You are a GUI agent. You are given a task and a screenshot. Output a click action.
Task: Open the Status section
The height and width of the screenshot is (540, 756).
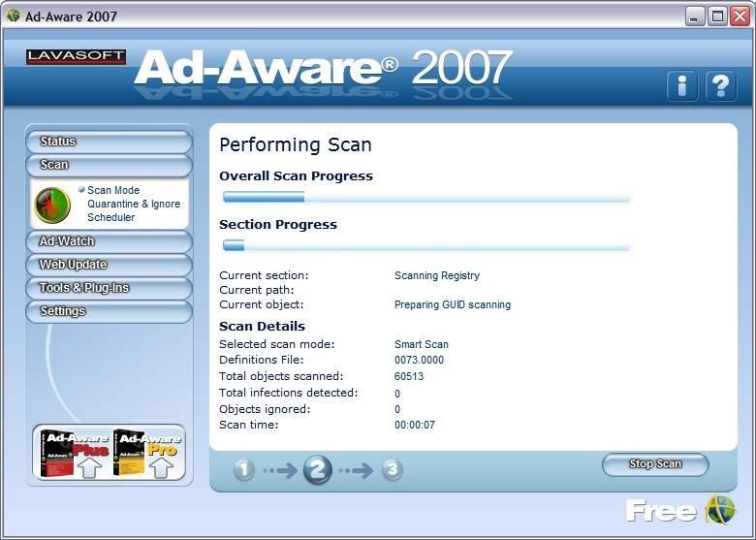[109, 142]
